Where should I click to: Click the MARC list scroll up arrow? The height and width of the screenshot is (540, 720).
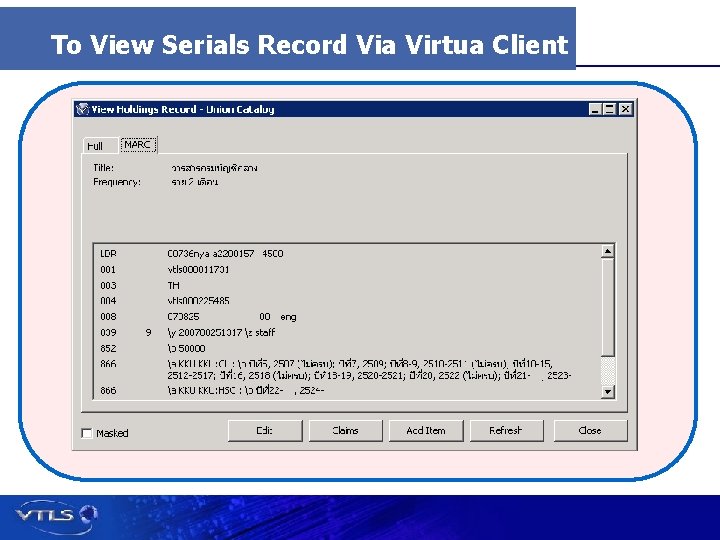[x=608, y=251]
